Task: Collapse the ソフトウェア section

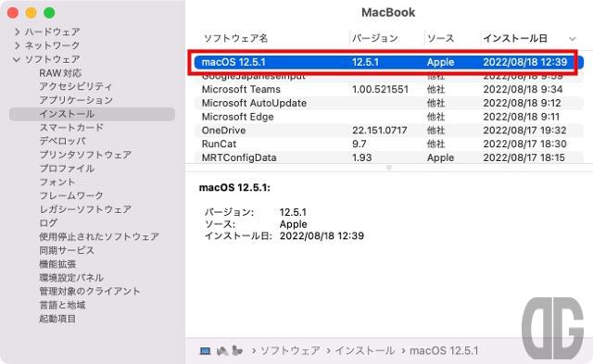Action: pyautogui.click(x=17, y=59)
